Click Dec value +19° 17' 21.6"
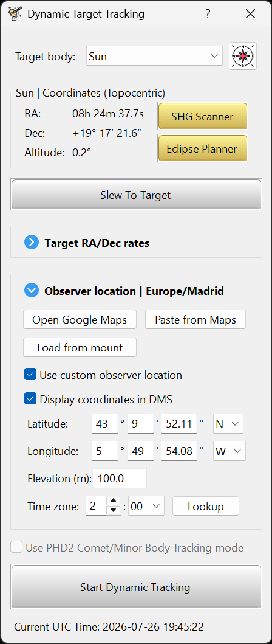Screen dimensions: 272x644 107,133
